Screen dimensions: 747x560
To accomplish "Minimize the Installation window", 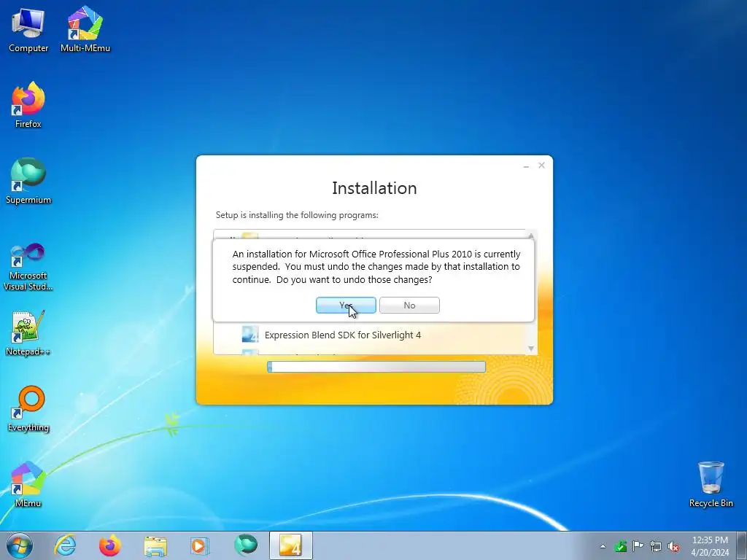I will pos(526,166).
